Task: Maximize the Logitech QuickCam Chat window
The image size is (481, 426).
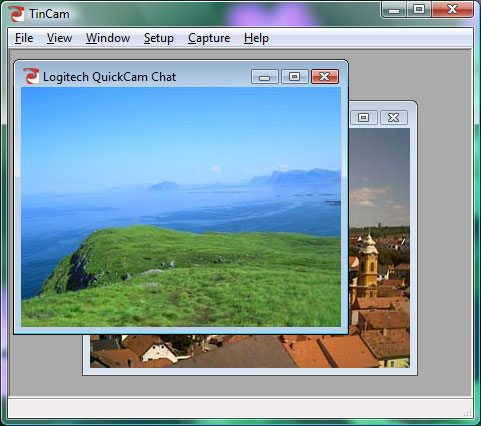Action: (294, 77)
